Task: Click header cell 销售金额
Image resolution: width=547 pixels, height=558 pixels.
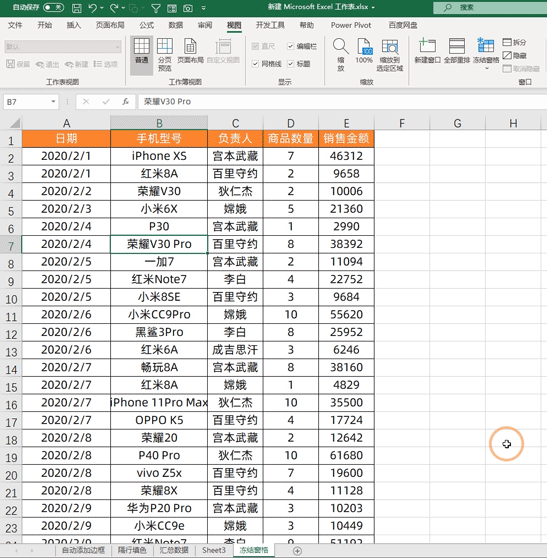Action: click(346, 138)
